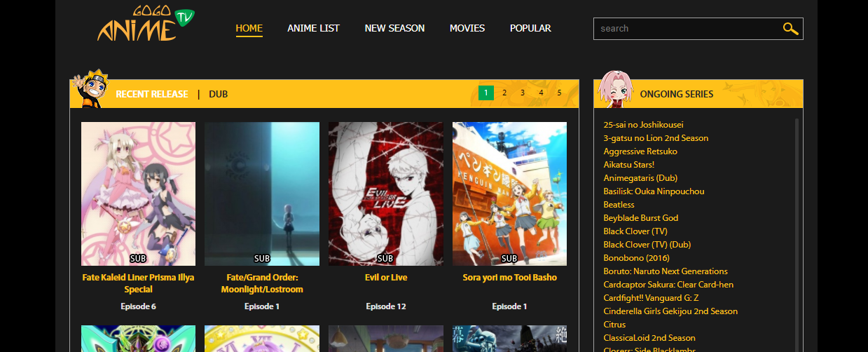Open Black Clover (TV) link

point(635,231)
